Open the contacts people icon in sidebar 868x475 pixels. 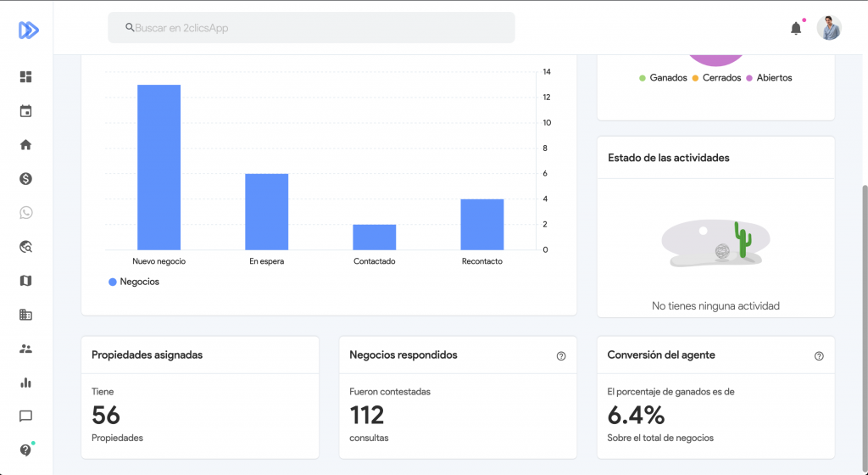tap(26, 349)
